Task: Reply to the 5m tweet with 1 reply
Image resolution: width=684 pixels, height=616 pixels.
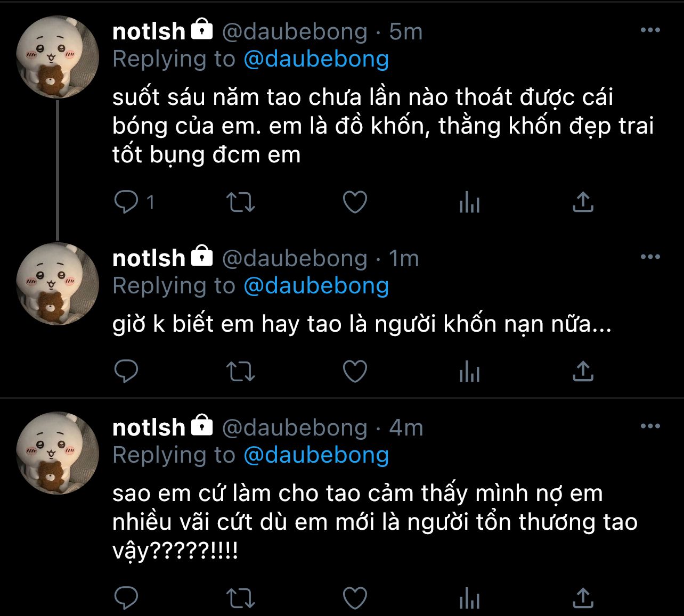Action: 127,202
